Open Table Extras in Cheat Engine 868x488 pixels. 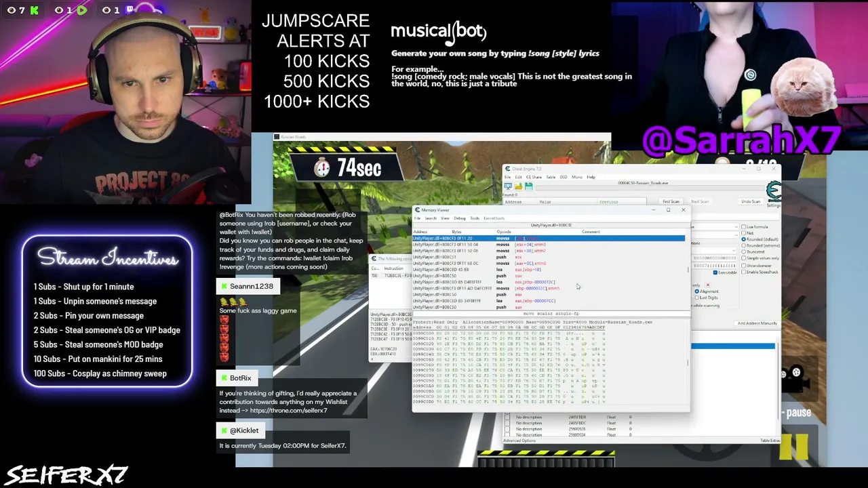770,441
